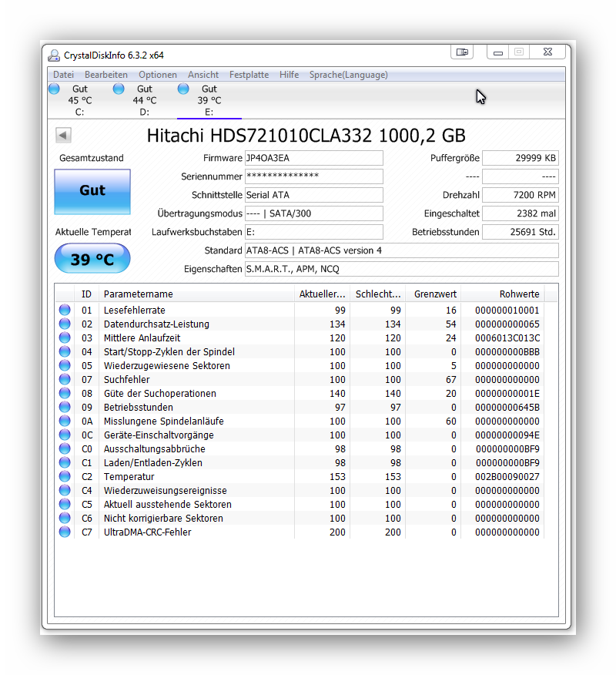616x675 pixels.
Task: Click the Rohwerte column header
Action: 503,294
